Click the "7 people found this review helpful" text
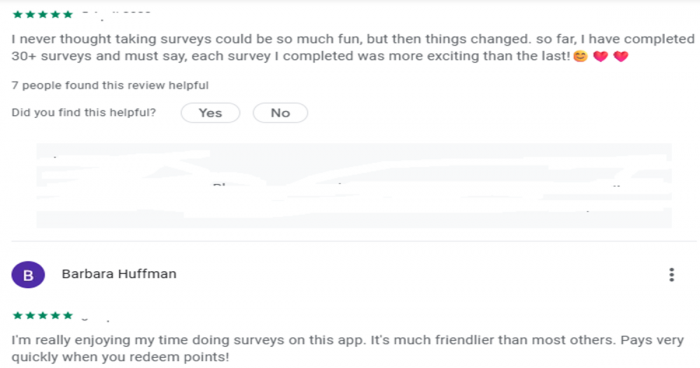Screen dimensions: 700x368 (x=110, y=85)
